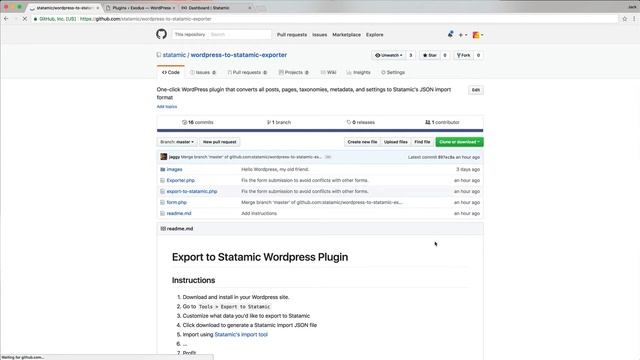Image resolution: width=640 pixels, height=360 pixels.
Task: Edit the repository description
Action: tap(476, 90)
